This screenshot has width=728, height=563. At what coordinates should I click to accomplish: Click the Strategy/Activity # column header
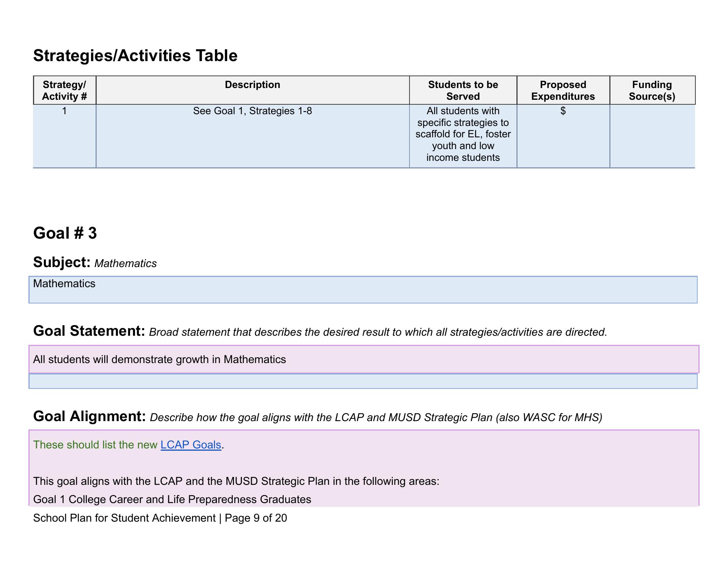(x=64, y=90)
